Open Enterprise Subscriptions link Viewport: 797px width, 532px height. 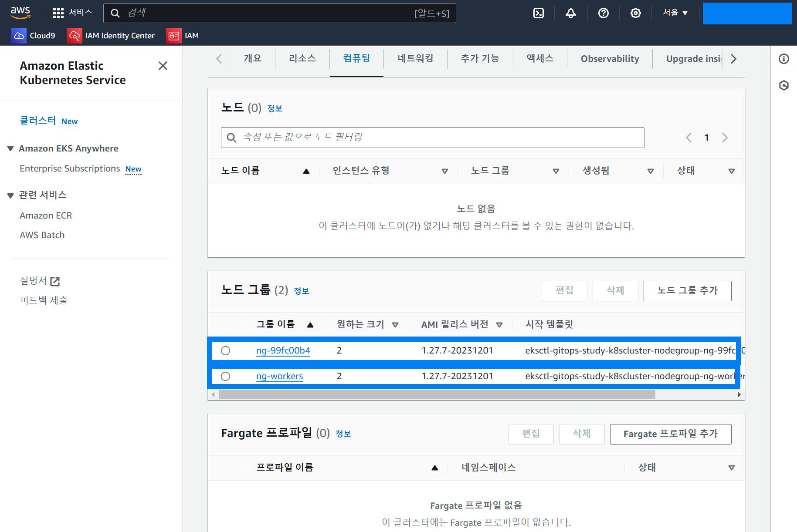pyautogui.click(x=70, y=169)
